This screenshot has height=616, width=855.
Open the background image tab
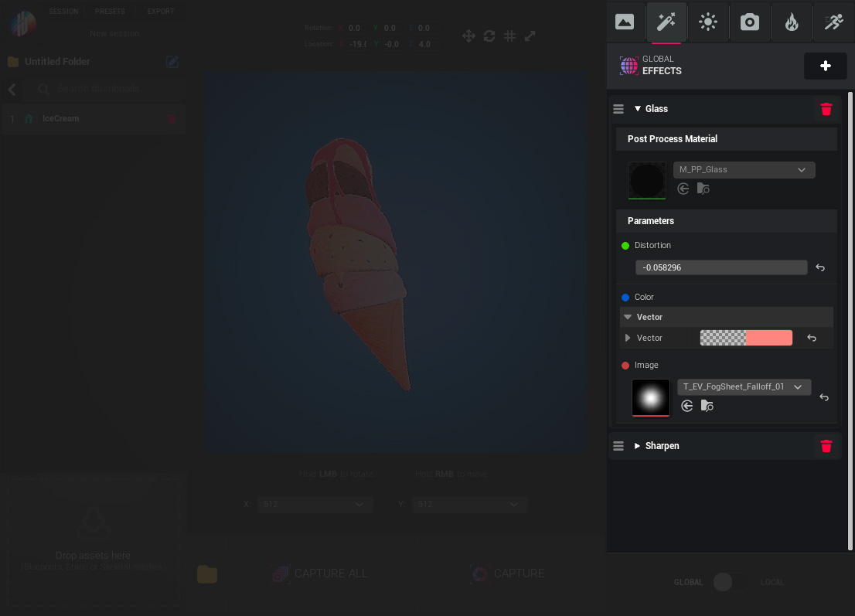[x=625, y=22]
